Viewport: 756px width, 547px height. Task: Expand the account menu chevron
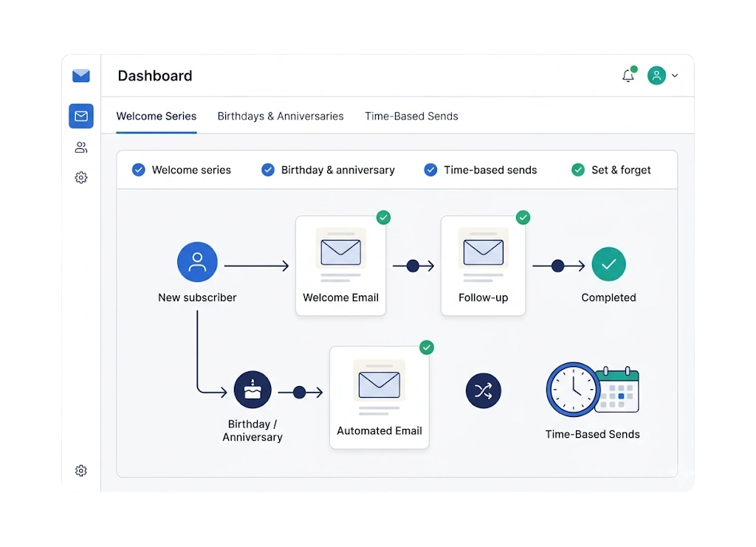tap(675, 75)
